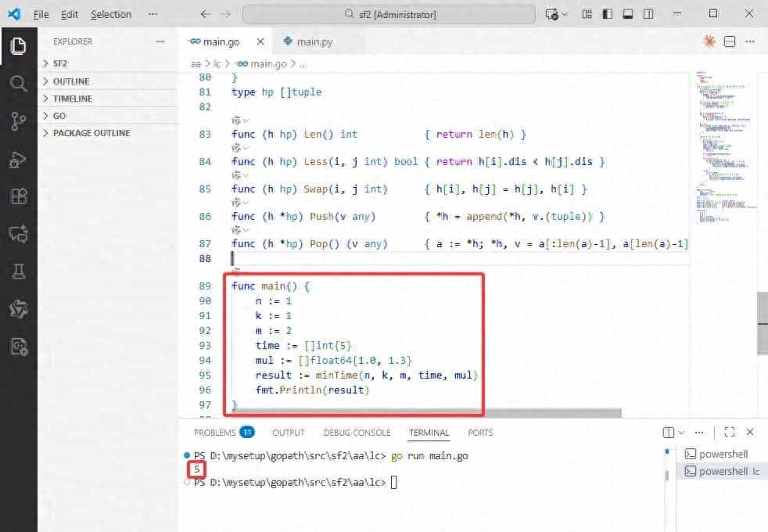768x532 pixels.
Task: Open Explorer panel ellipsis menu
Action: pos(160,41)
